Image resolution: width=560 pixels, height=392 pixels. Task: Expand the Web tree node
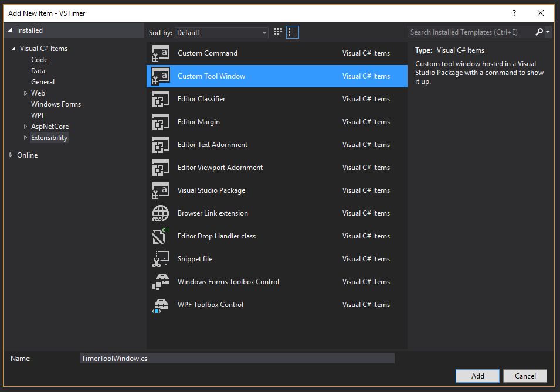pyautogui.click(x=25, y=93)
